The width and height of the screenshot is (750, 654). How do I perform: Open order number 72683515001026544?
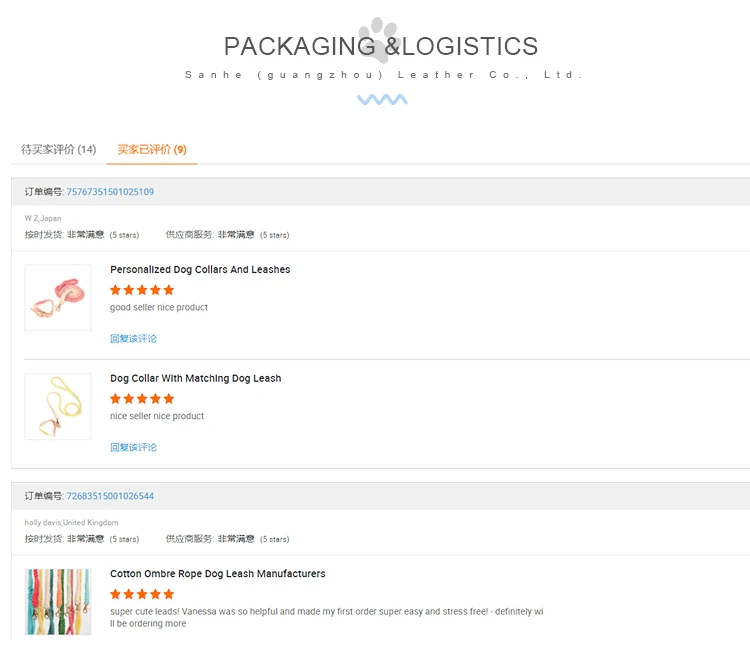[x=110, y=496]
